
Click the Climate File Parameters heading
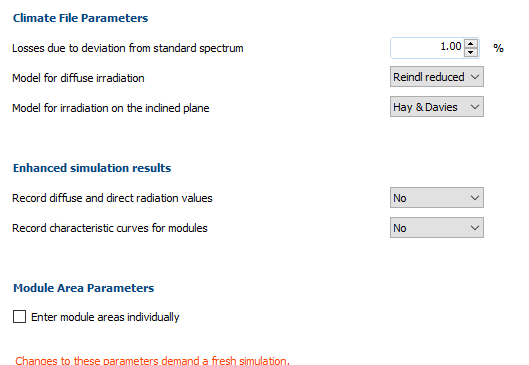point(80,18)
